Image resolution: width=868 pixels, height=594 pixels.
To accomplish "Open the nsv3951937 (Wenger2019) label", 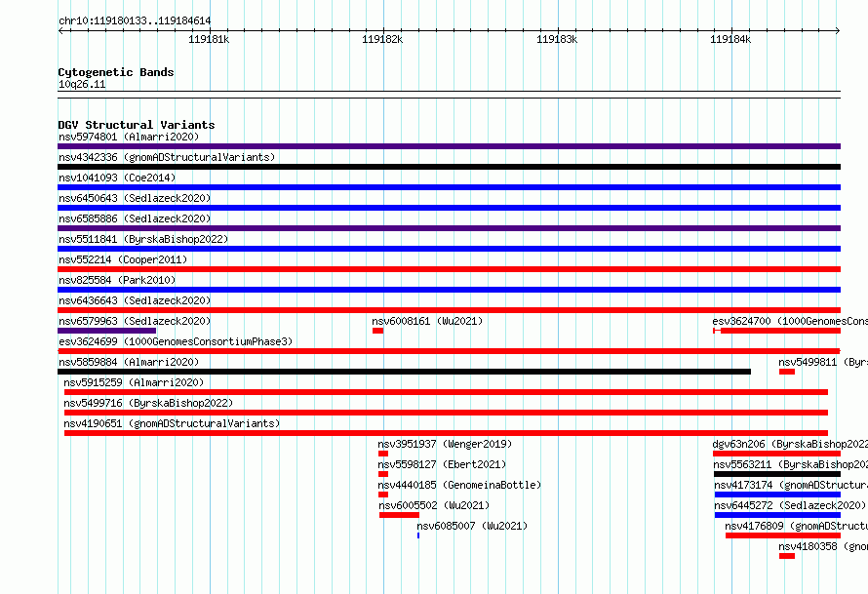I will pos(445,444).
